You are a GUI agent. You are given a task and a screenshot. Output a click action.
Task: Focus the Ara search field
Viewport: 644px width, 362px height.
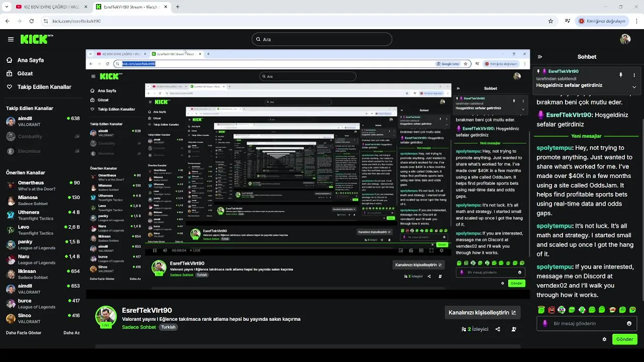[x=322, y=39]
